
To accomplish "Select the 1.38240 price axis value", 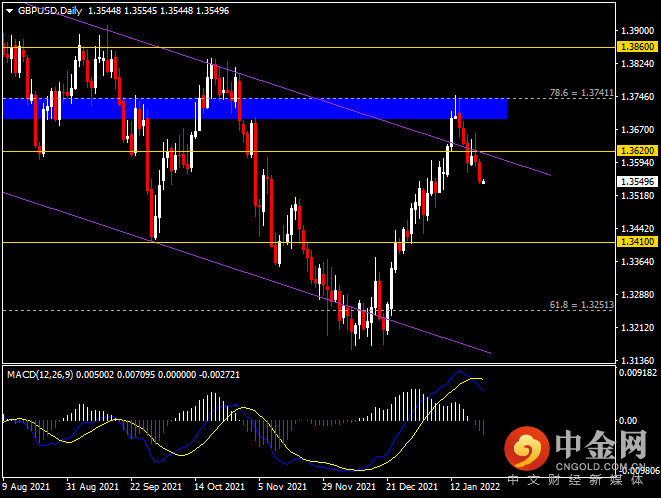I will [638, 64].
